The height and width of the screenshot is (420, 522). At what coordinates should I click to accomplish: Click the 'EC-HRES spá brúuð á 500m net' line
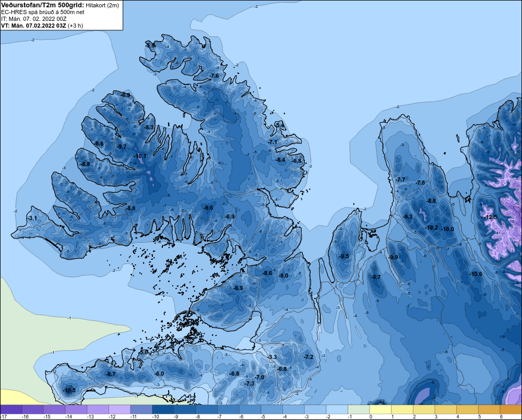click(x=43, y=12)
